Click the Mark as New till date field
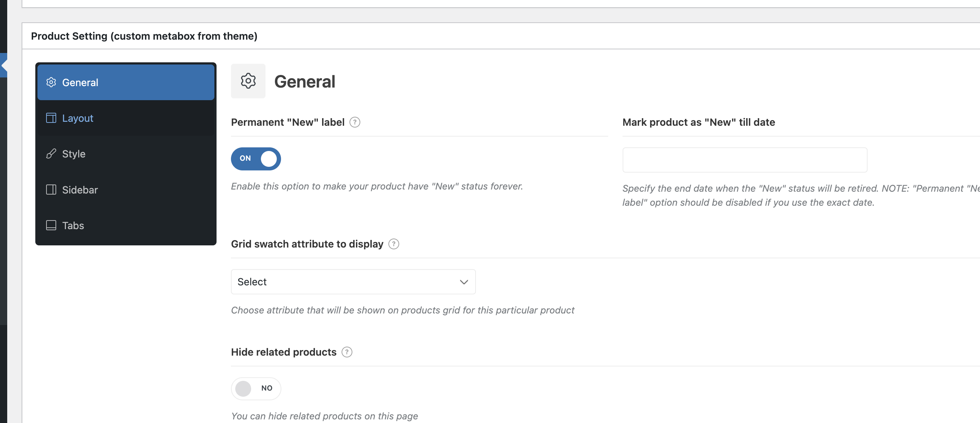 pyautogui.click(x=744, y=160)
